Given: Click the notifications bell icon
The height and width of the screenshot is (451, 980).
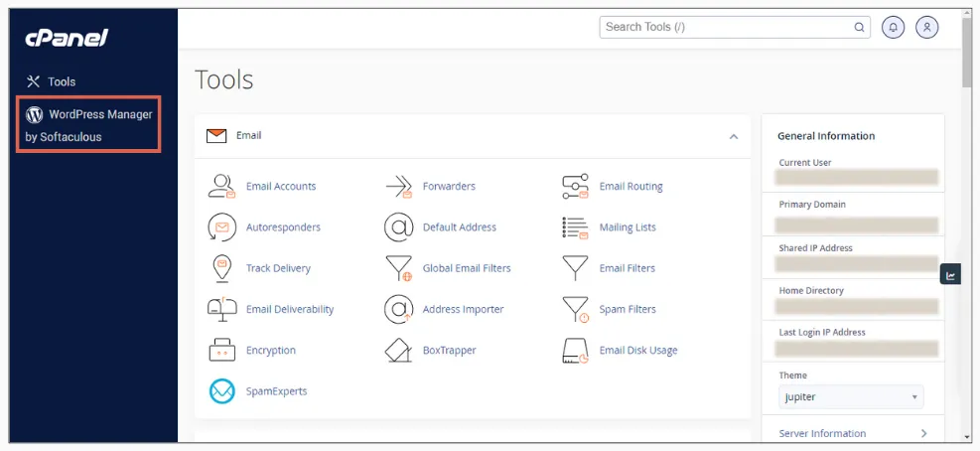Looking at the screenshot, I should 893,28.
